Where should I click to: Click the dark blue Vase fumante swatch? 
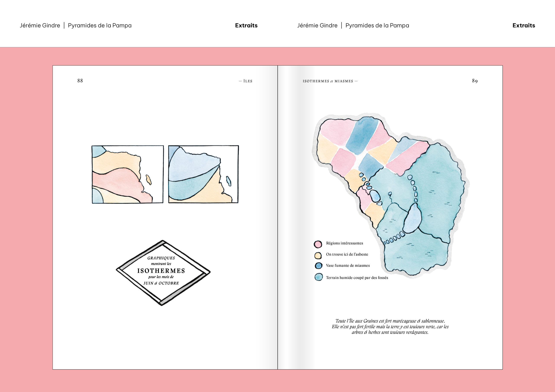click(x=319, y=266)
